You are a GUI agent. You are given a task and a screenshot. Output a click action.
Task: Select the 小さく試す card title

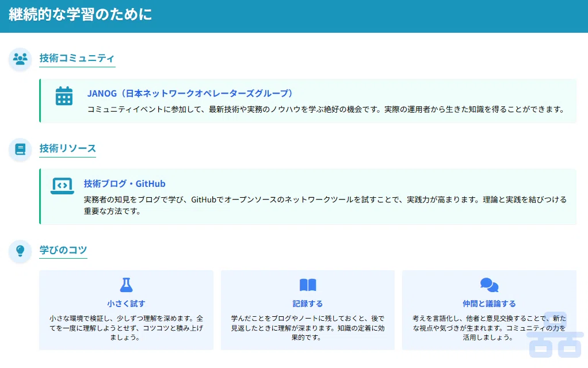[x=126, y=304]
